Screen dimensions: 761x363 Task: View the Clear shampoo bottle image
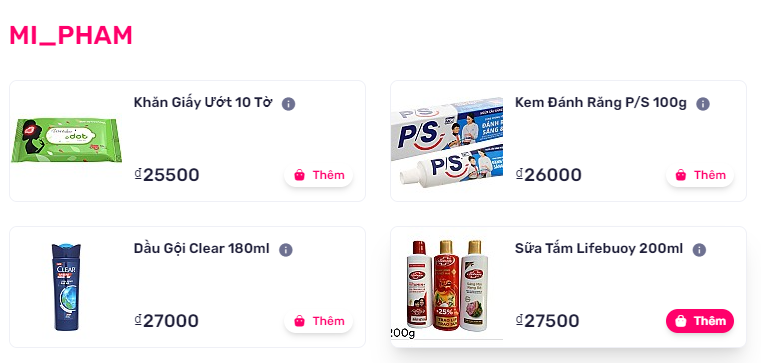click(x=66, y=287)
